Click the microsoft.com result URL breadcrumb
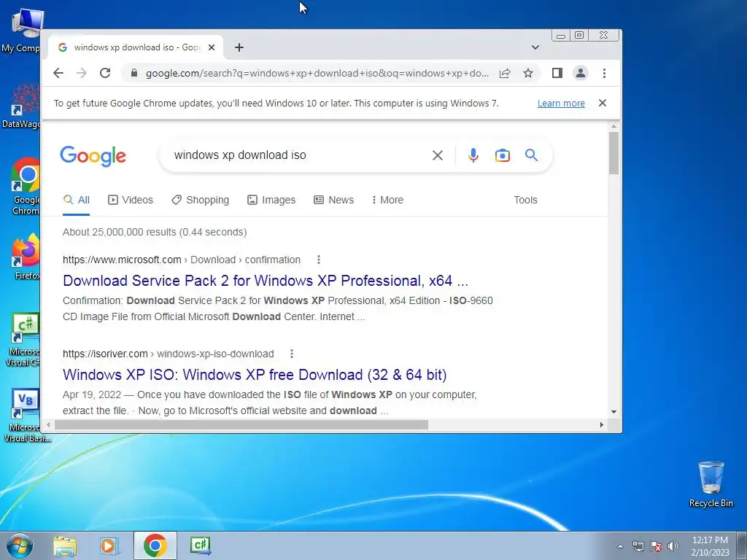The height and width of the screenshot is (560, 747). [182, 260]
